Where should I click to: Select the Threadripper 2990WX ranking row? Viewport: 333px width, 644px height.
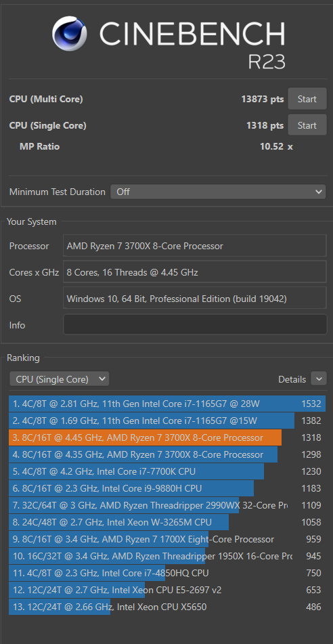[x=166, y=505]
